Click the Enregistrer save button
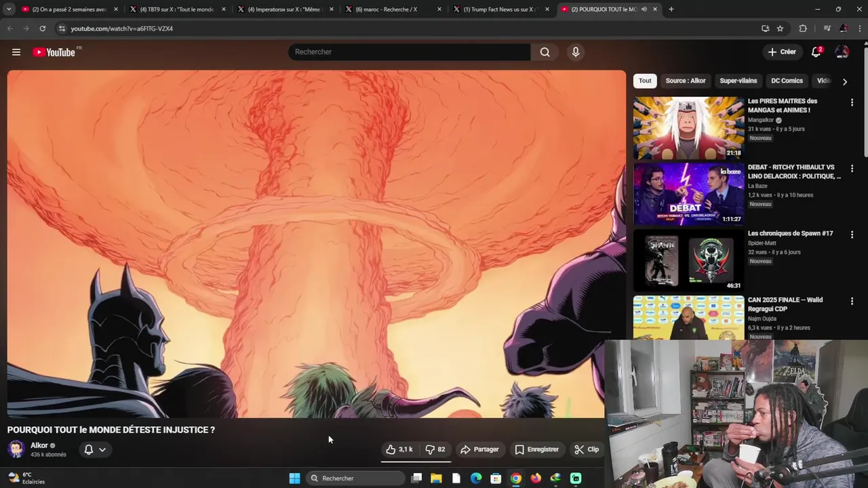The height and width of the screenshot is (488, 868). coord(537,449)
